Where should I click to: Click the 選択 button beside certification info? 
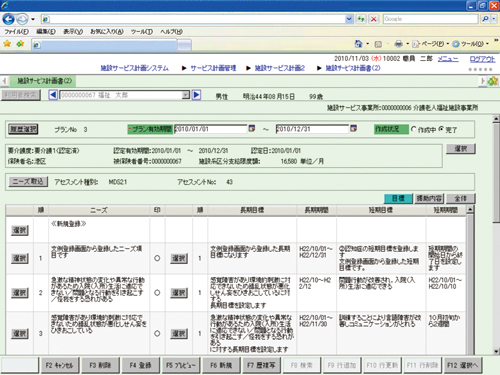pyautogui.click(x=461, y=149)
